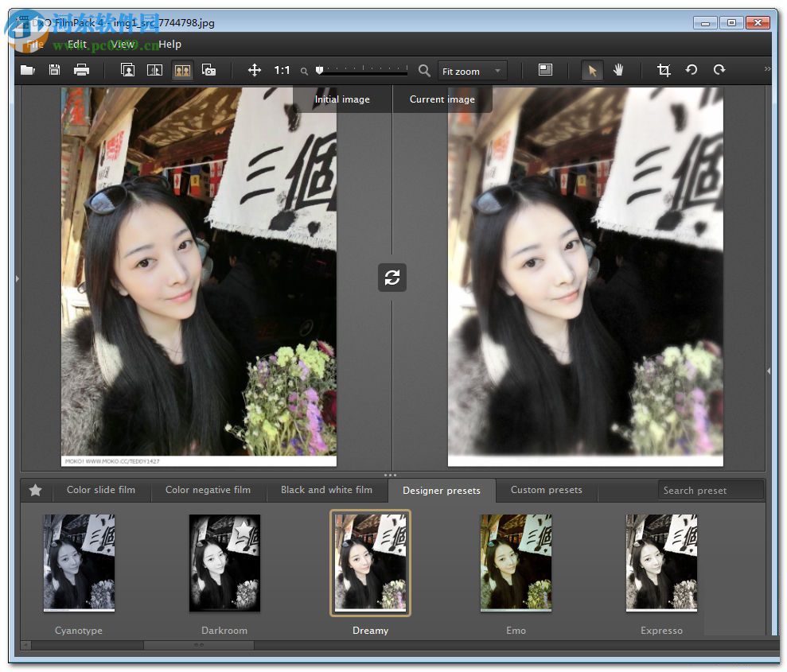
Task: Switch to Black and white film tab
Action: point(326,490)
